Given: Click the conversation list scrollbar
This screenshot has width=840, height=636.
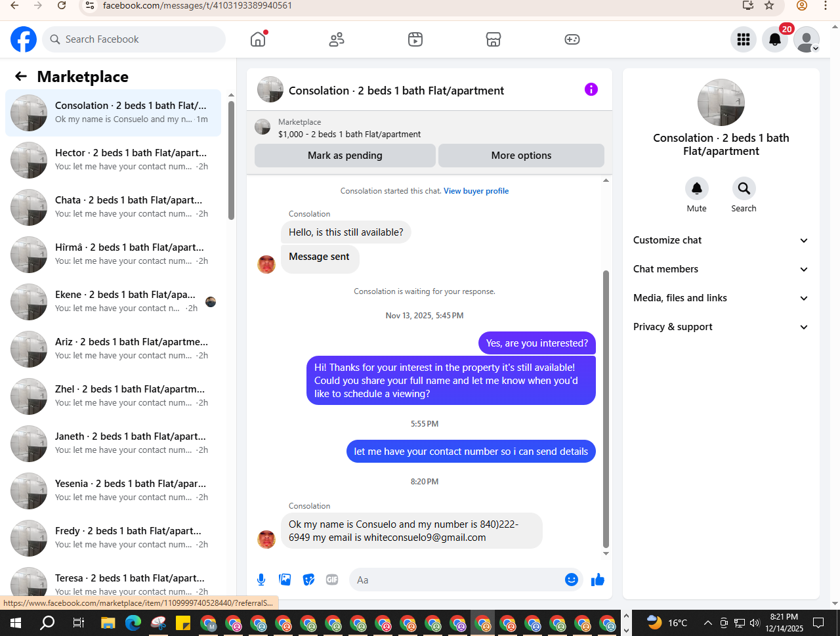Looking at the screenshot, I should coord(231,160).
